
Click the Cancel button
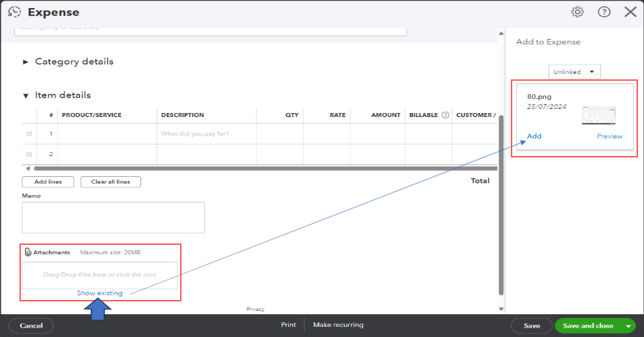[x=31, y=326]
